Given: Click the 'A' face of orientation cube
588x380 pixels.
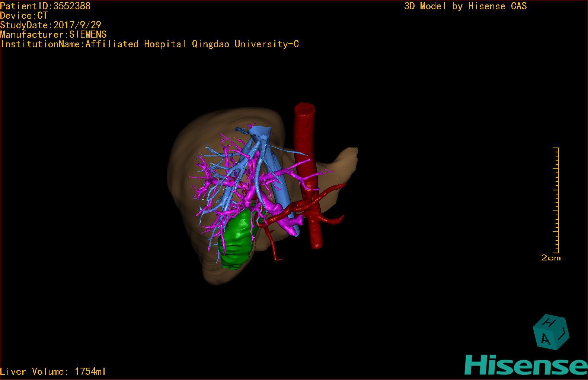Looking at the screenshot, I should pyautogui.click(x=545, y=339).
